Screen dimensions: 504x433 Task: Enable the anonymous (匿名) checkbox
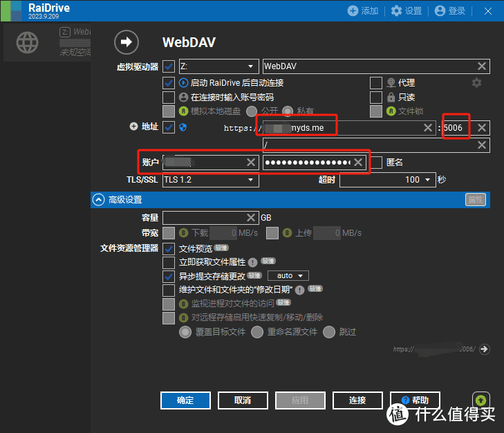click(376, 163)
